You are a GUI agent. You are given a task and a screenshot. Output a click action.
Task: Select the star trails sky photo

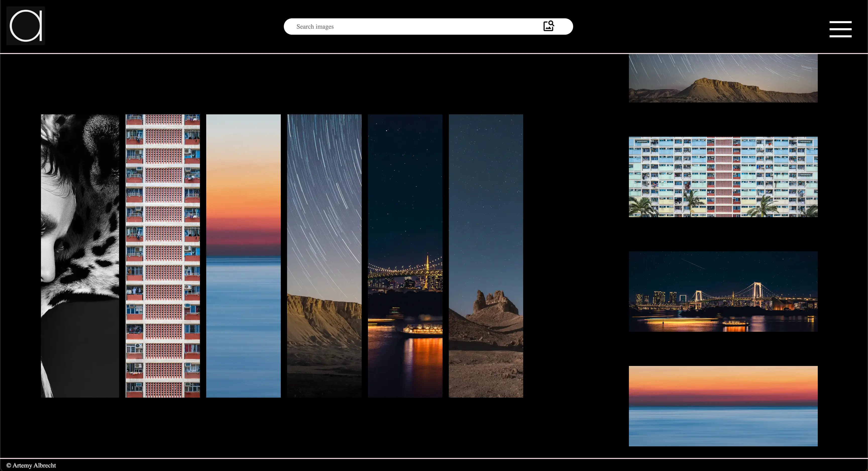[x=324, y=256]
